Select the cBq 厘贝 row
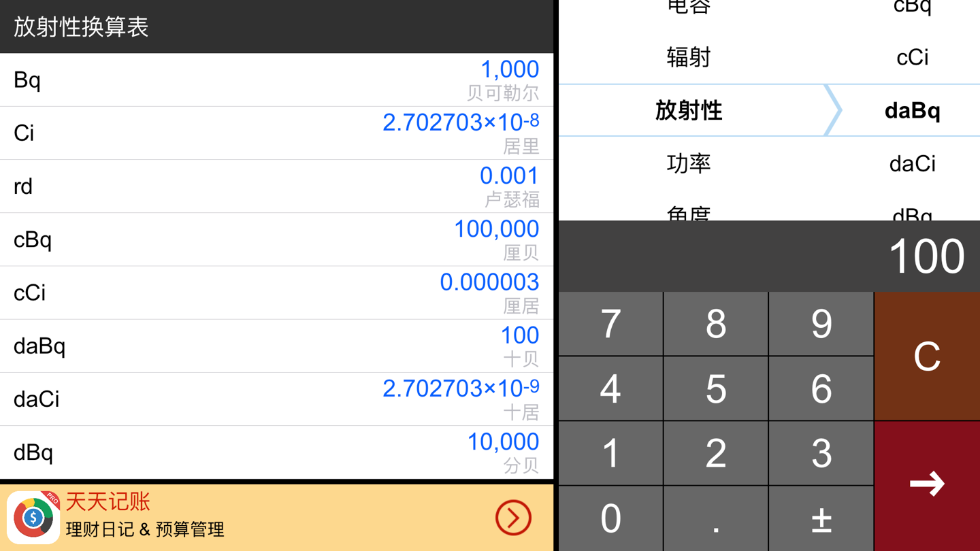The height and width of the screenshot is (551, 980). tap(277, 239)
